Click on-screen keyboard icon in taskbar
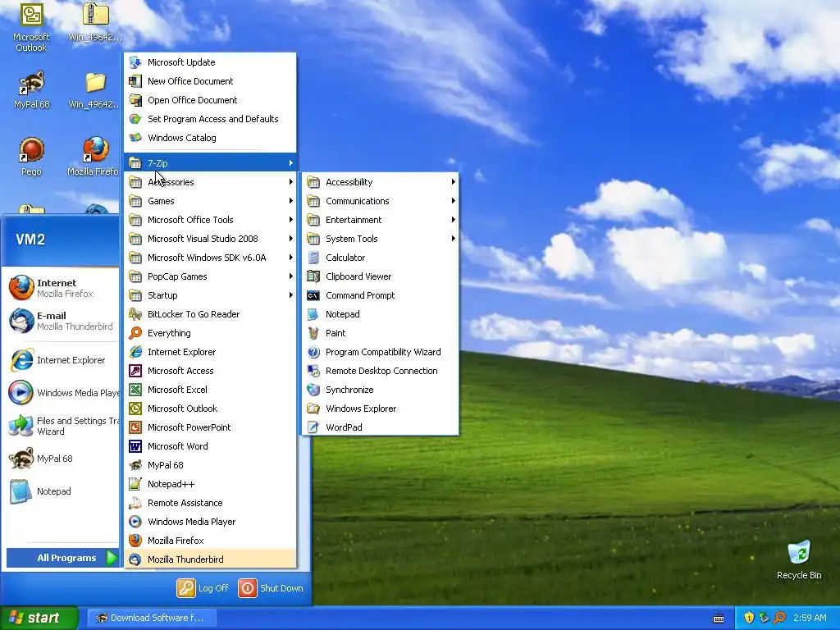 click(x=719, y=619)
